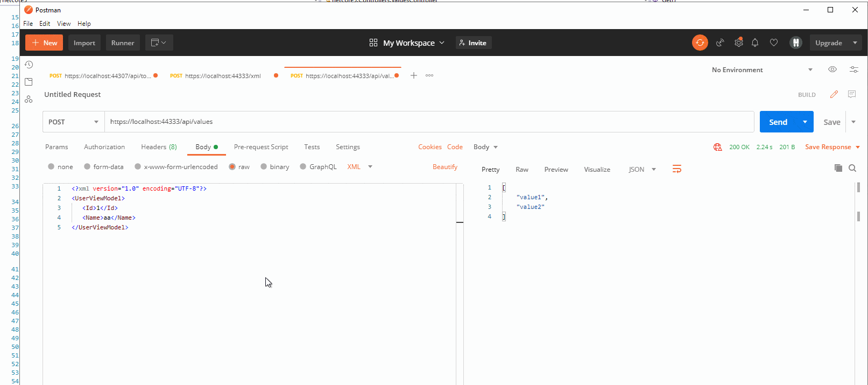The height and width of the screenshot is (385, 868).
Task: Open the Edit menu
Action: (x=45, y=24)
